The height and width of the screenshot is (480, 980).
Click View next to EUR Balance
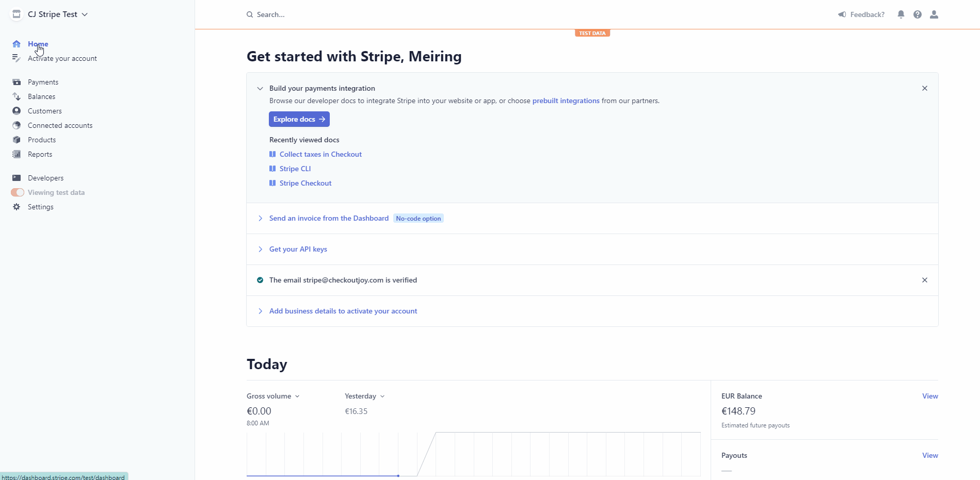(930, 396)
